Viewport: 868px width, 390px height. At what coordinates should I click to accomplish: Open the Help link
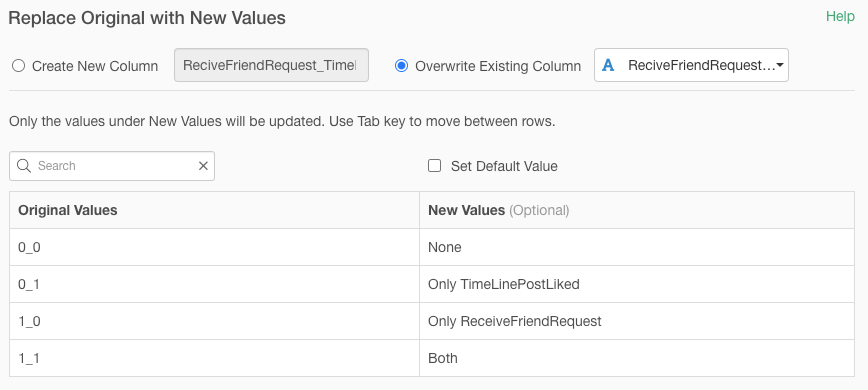click(x=840, y=17)
